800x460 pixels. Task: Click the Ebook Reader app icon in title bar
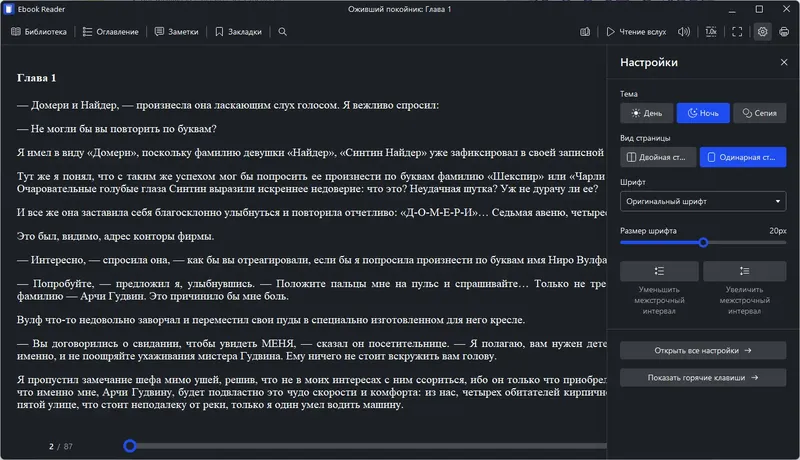[9, 9]
